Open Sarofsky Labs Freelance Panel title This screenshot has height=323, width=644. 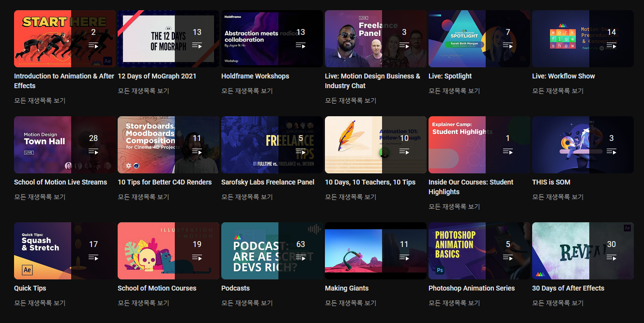pyautogui.click(x=268, y=182)
